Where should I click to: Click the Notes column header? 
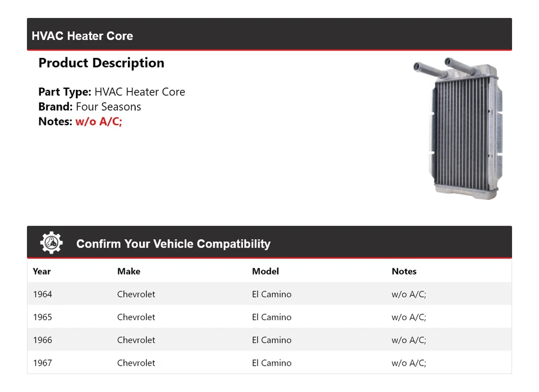pos(404,271)
